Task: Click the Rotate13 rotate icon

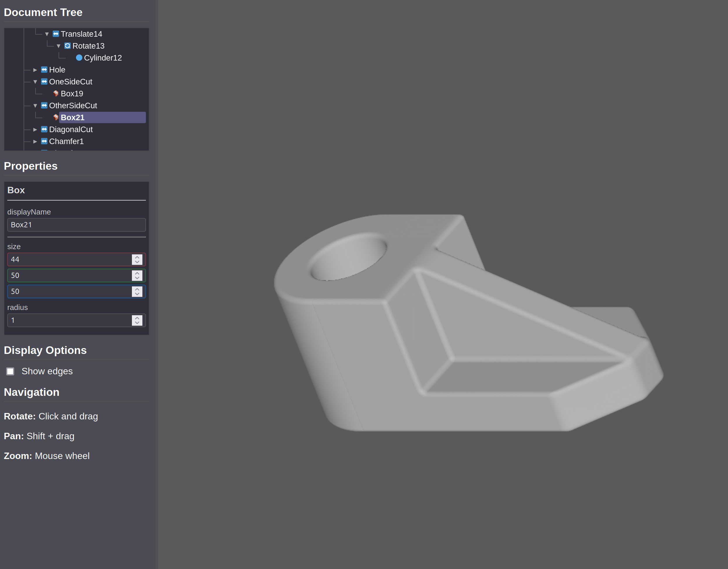Action: 67,46
